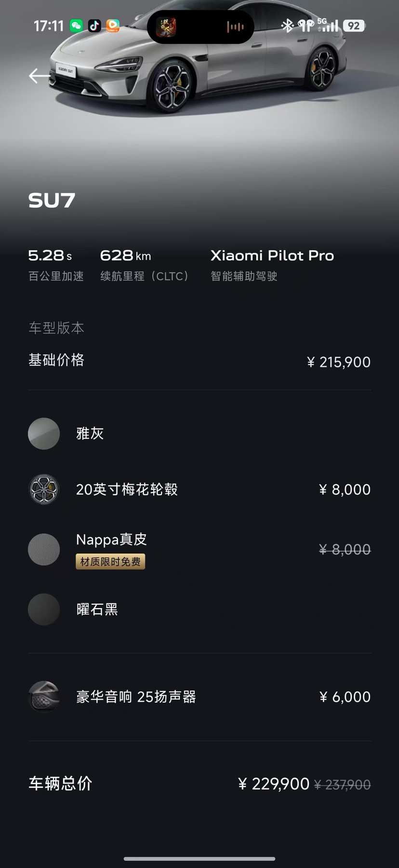
Task: Open the 豪华音响 25扬声器 thumbnail
Action: 44,697
